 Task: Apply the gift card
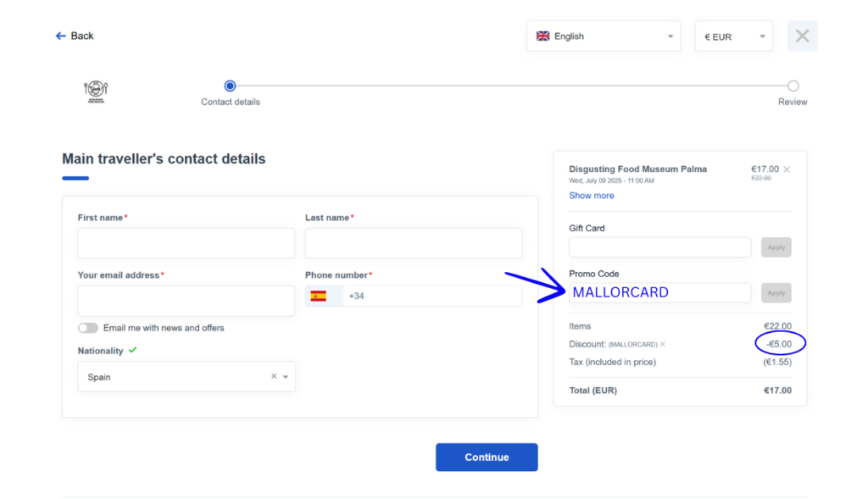click(776, 247)
